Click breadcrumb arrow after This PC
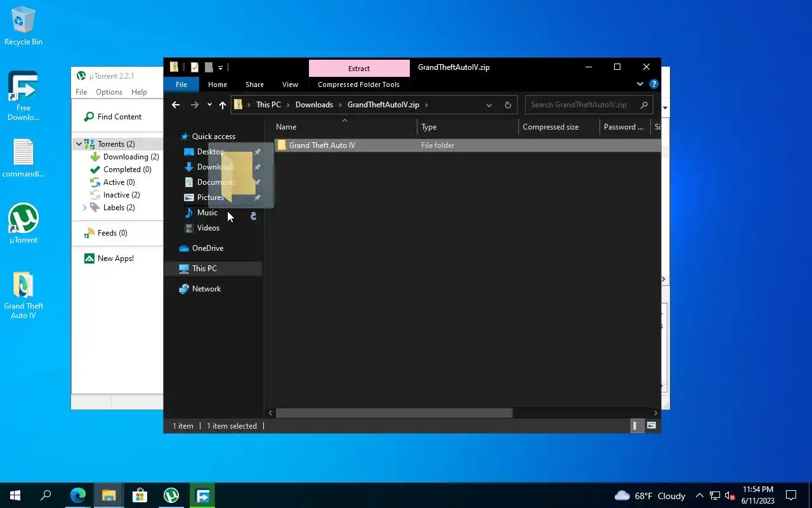Image resolution: width=812 pixels, height=508 pixels. coord(288,105)
